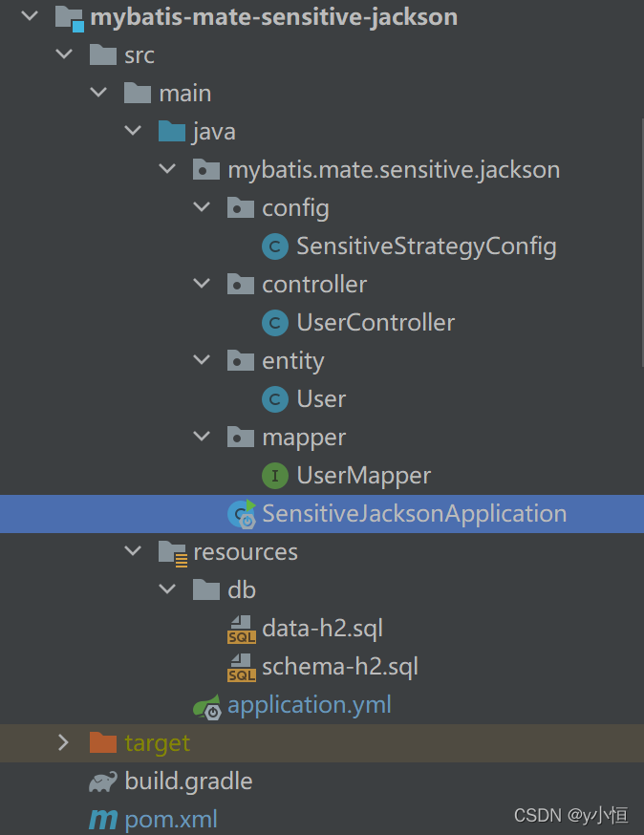The height and width of the screenshot is (835, 644).
Task: Click the blue java source root icon
Action: [172, 132]
